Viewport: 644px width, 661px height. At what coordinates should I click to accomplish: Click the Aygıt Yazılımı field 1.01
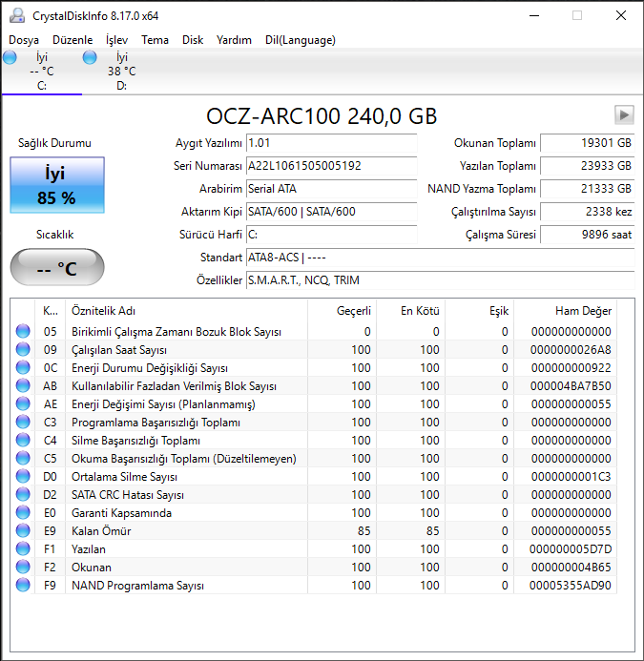coord(331,143)
